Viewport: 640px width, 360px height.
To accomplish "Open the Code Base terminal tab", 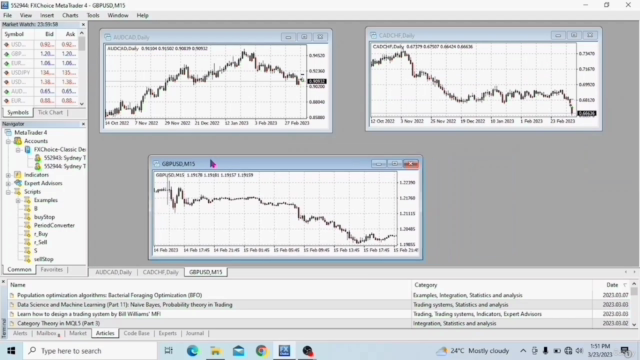I will [x=136, y=333].
